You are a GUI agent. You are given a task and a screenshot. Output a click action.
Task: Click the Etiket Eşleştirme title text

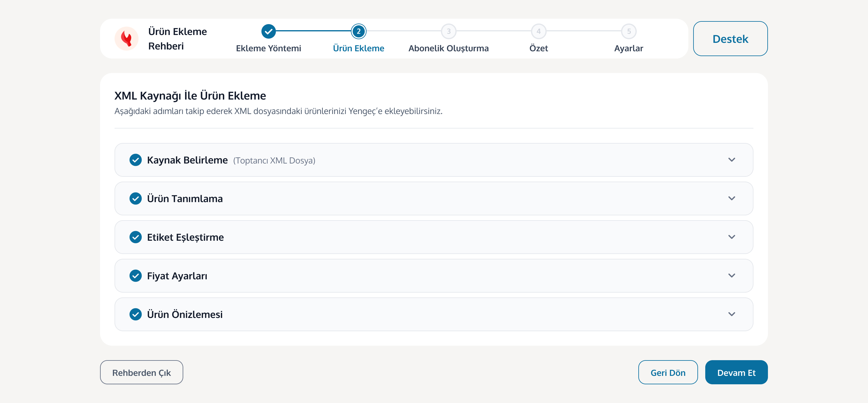pyautogui.click(x=185, y=237)
